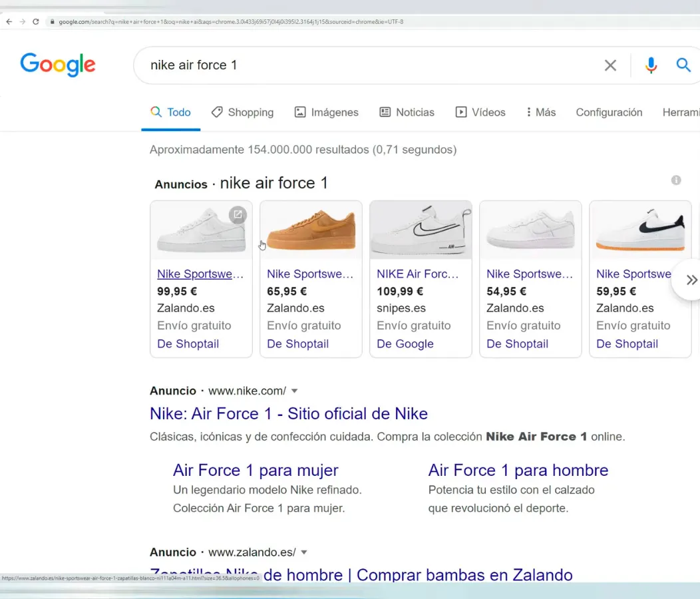The height and width of the screenshot is (599, 700).
Task: Click the browser forward arrow
Action: (x=23, y=21)
